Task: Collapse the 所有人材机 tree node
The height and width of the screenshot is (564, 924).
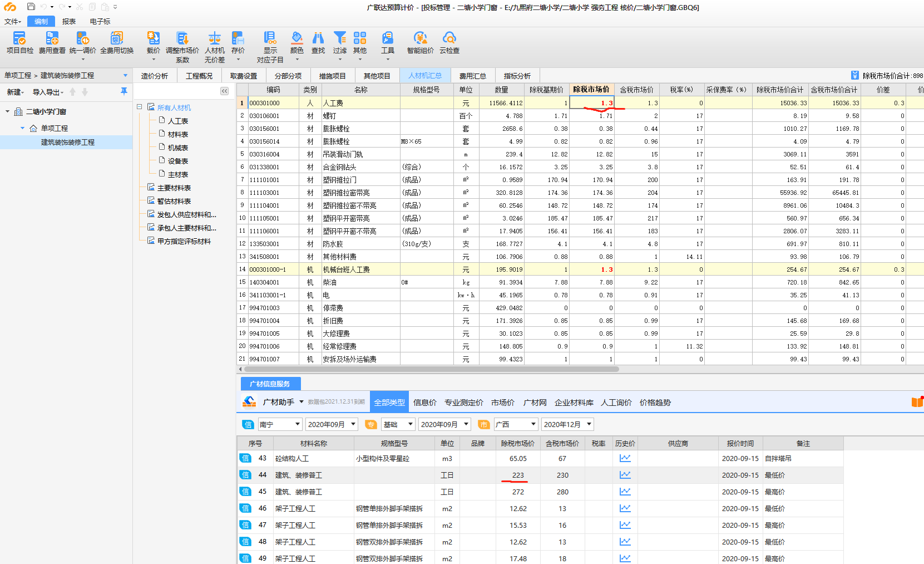Action: (x=140, y=107)
